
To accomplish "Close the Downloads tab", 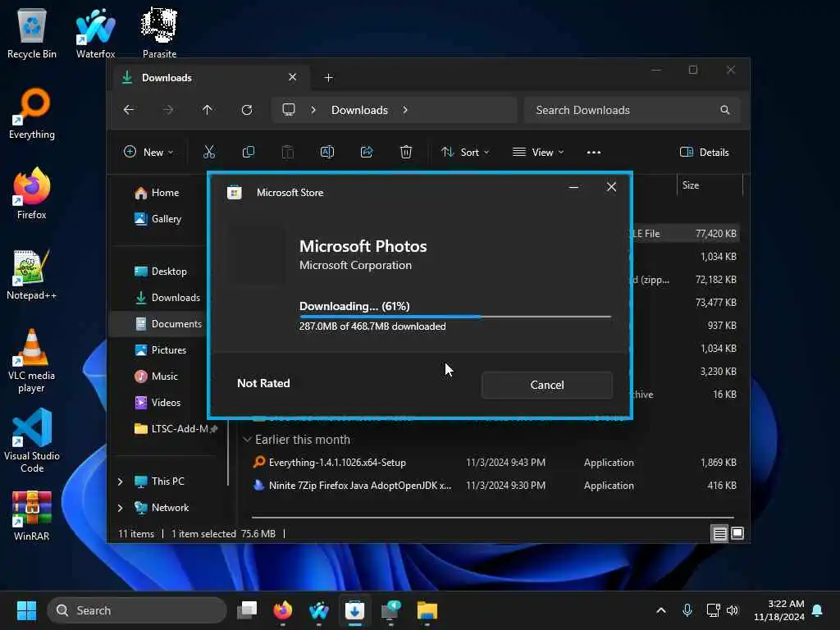I will [293, 77].
